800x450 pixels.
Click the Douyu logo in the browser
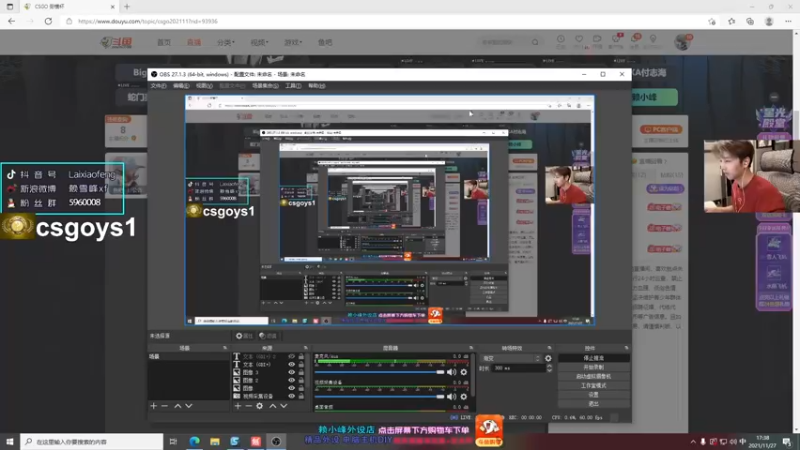(x=116, y=42)
